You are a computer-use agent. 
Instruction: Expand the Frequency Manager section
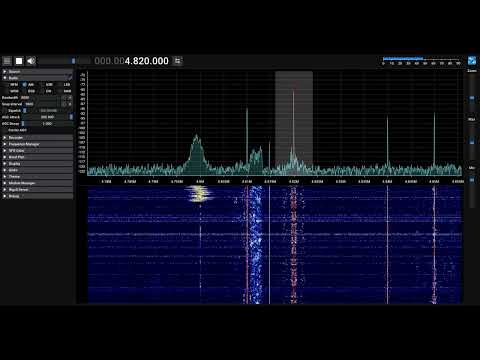pyautogui.click(x=37, y=144)
